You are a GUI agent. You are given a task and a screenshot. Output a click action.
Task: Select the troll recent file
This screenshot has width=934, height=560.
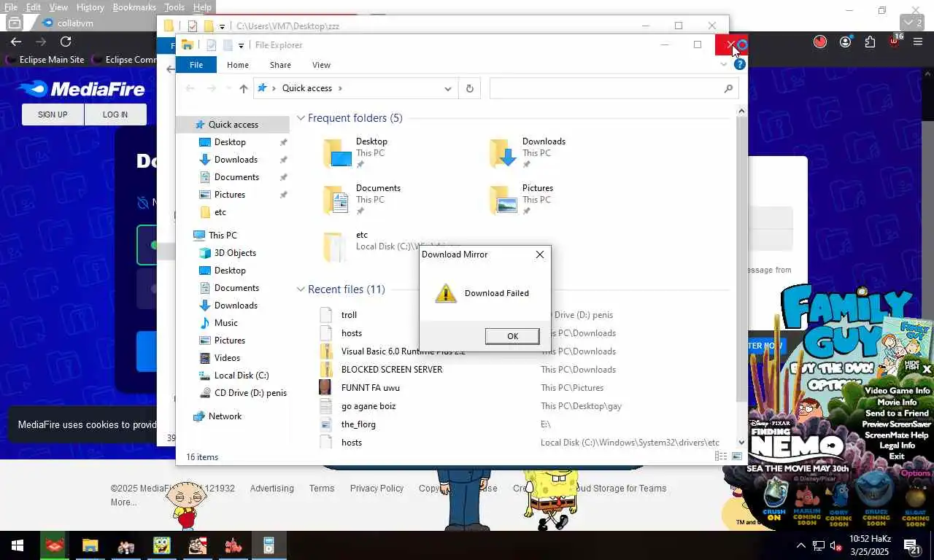(349, 315)
